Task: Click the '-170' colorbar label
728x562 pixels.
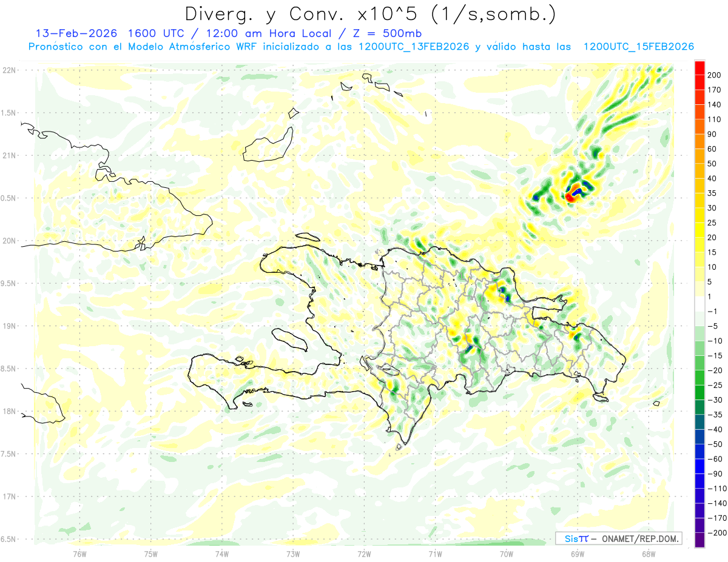Action: point(718,518)
